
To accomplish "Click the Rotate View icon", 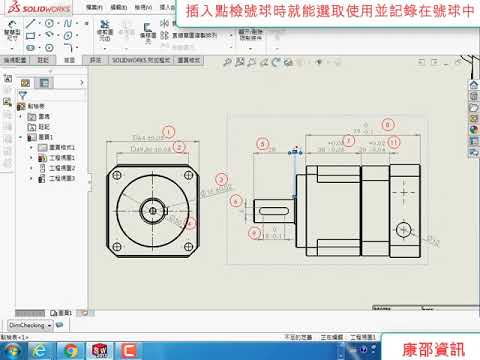I will (x=276, y=62).
